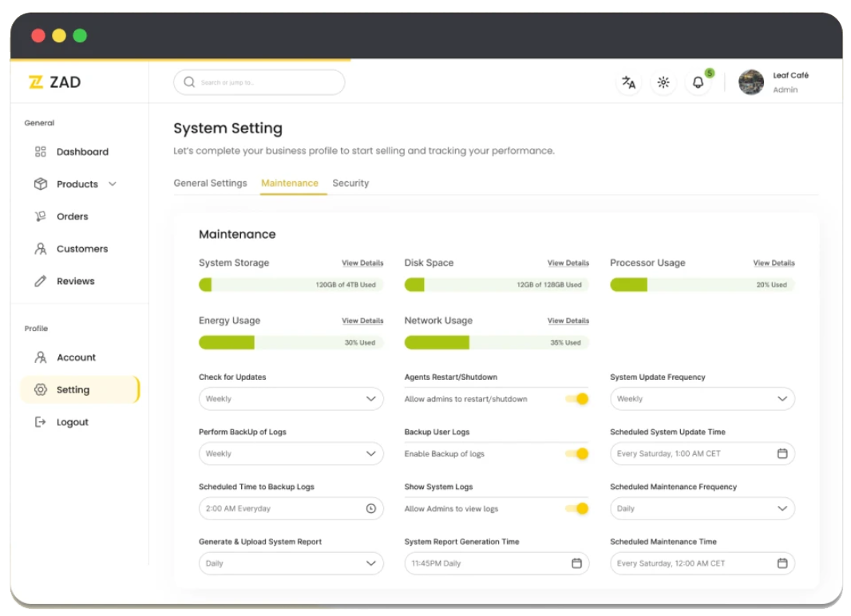Image resolution: width=851 pixels, height=616 pixels.
Task: Disable Allow admins to restart/shutdown toggle
Action: [577, 399]
